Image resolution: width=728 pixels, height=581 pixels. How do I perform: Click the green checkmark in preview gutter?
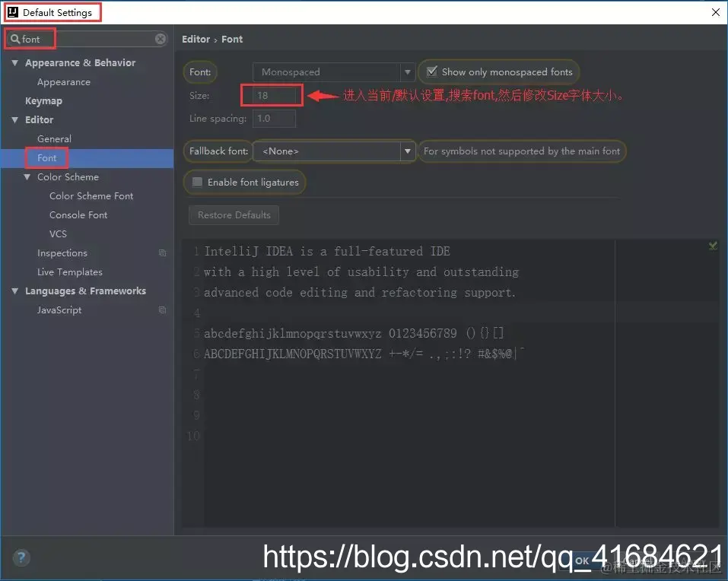coord(713,246)
